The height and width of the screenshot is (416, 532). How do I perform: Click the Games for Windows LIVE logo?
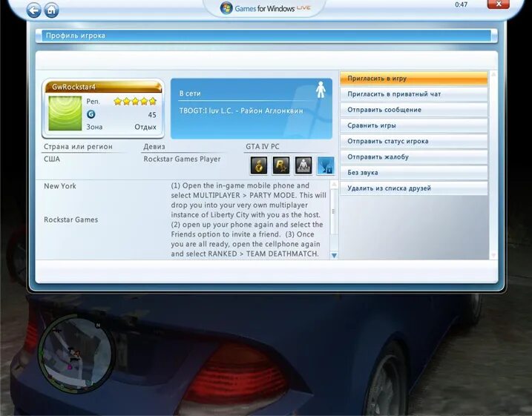[266, 8]
